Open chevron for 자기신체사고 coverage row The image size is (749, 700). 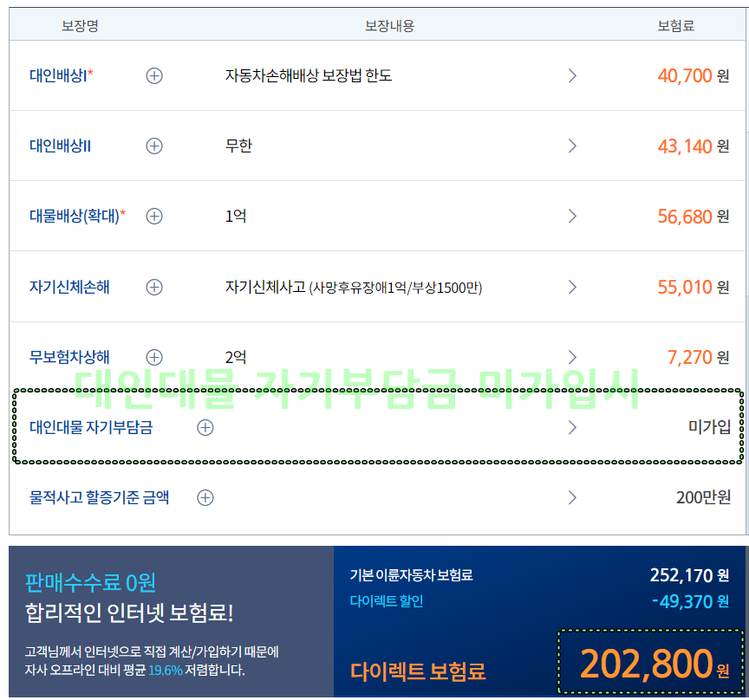click(x=572, y=287)
